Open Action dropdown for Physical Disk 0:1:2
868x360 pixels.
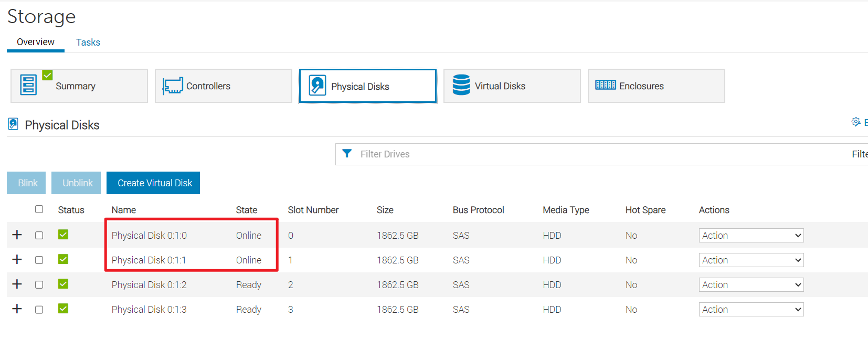[751, 285]
